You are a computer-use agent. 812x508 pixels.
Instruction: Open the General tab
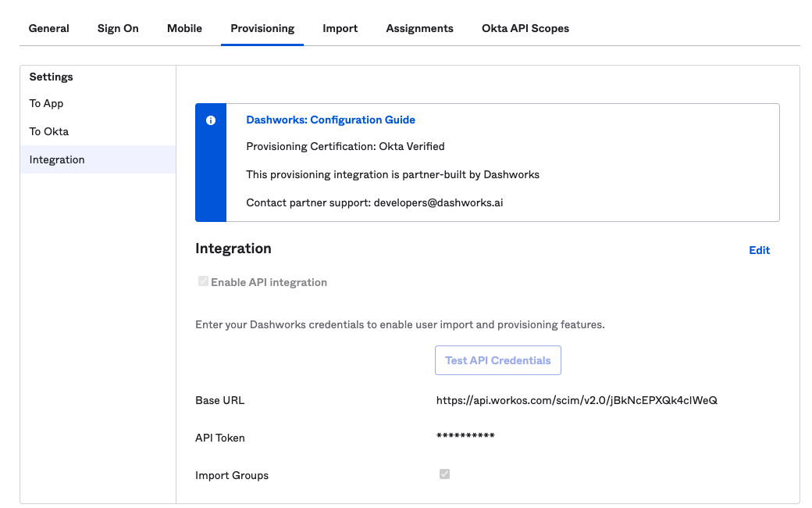tap(48, 28)
